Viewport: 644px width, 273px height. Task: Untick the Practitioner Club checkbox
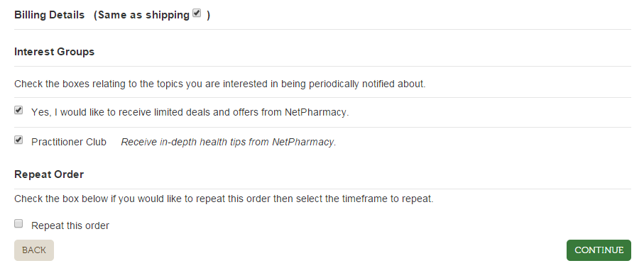coord(18,140)
